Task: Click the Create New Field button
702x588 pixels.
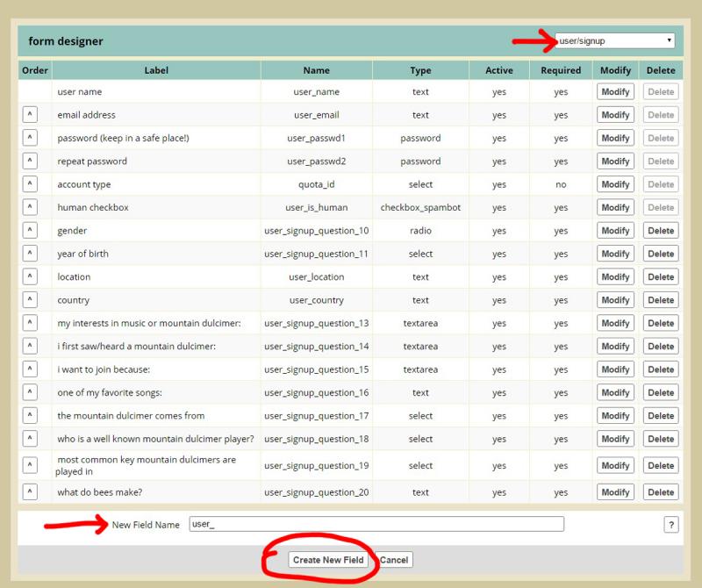Action: click(328, 560)
